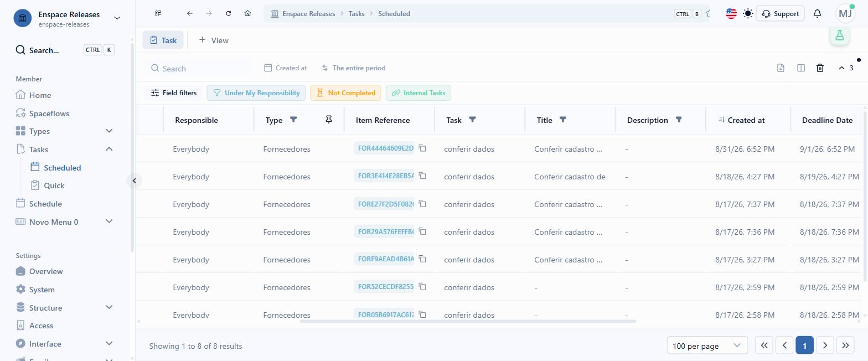
Task: Open Support button
Action: [780, 13]
